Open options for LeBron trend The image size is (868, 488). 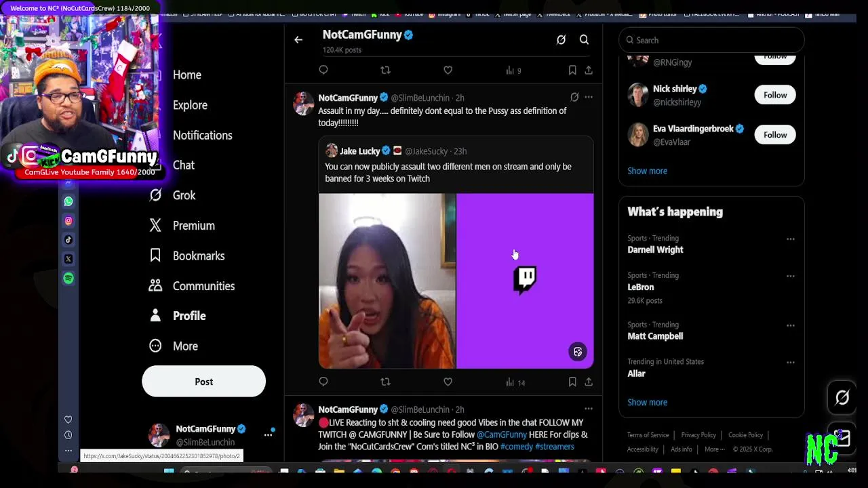[791, 277]
